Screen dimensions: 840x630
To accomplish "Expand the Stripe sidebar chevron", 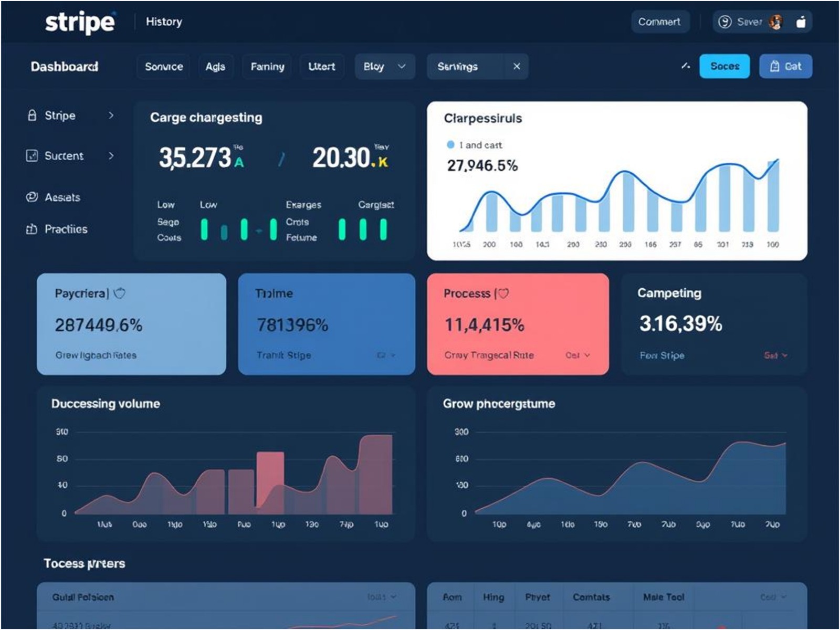I will (111, 115).
